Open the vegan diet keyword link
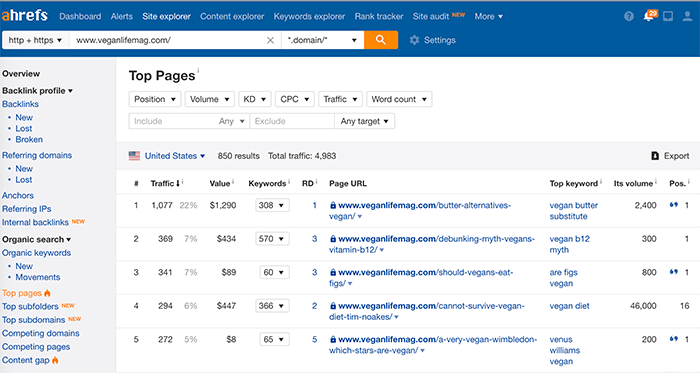 click(x=570, y=306)
